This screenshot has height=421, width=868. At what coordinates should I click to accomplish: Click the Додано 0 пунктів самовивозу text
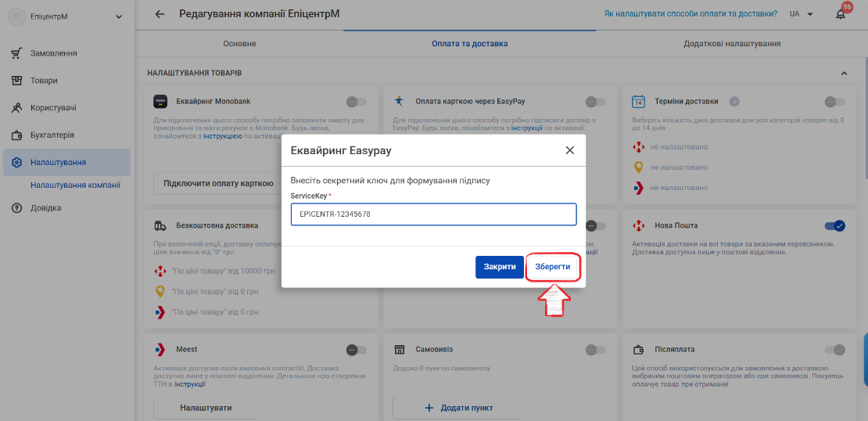(442, 369)
